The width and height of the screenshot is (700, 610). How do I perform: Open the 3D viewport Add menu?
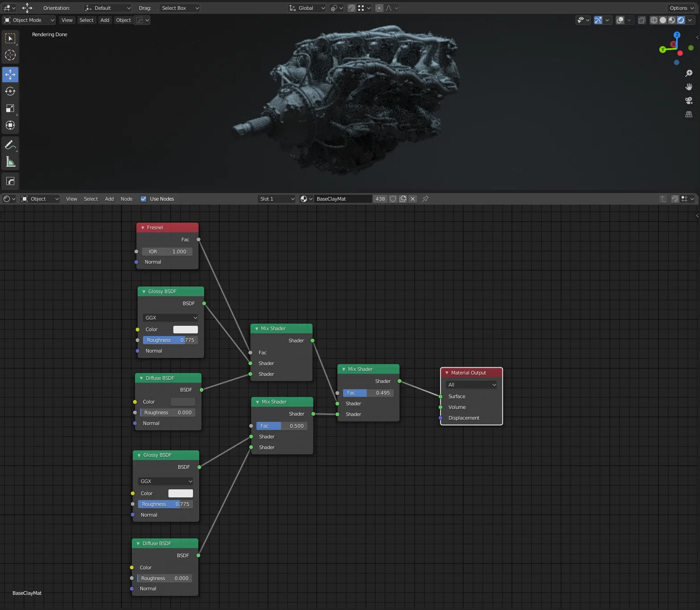click(105, 20)
